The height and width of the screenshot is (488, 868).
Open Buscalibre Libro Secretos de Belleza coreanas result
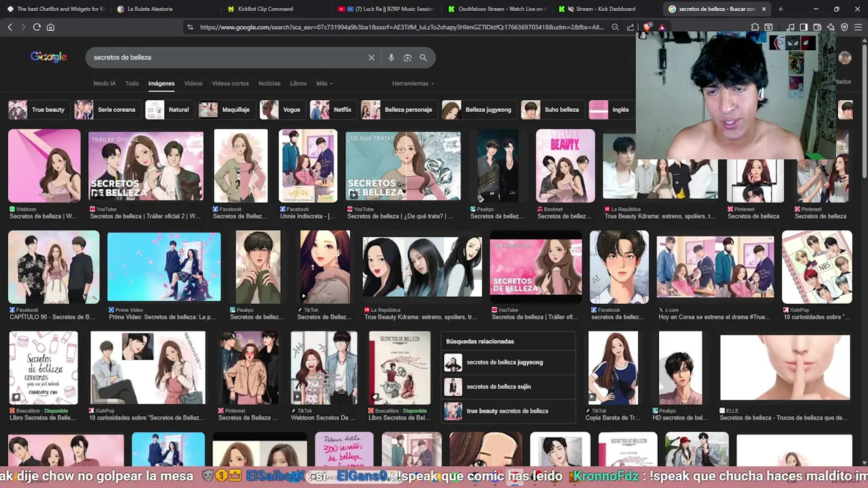click(43, 368)
